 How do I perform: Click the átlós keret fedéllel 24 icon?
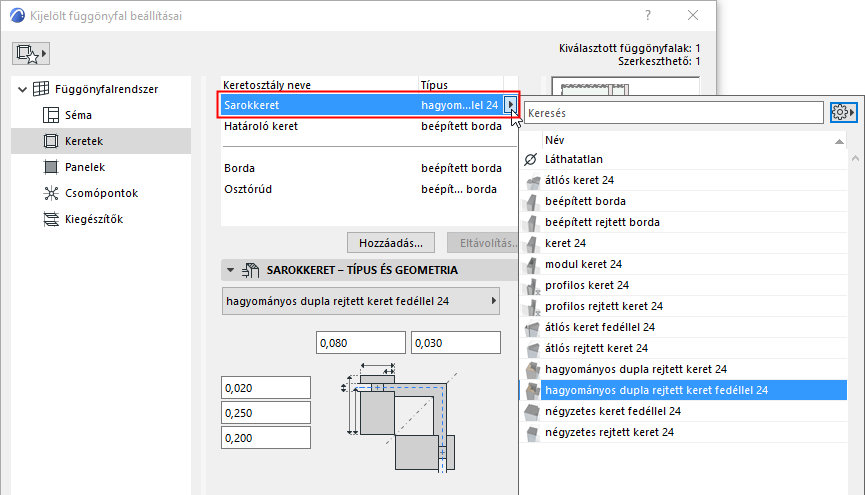pyautogui.click(x=532, y=327)
